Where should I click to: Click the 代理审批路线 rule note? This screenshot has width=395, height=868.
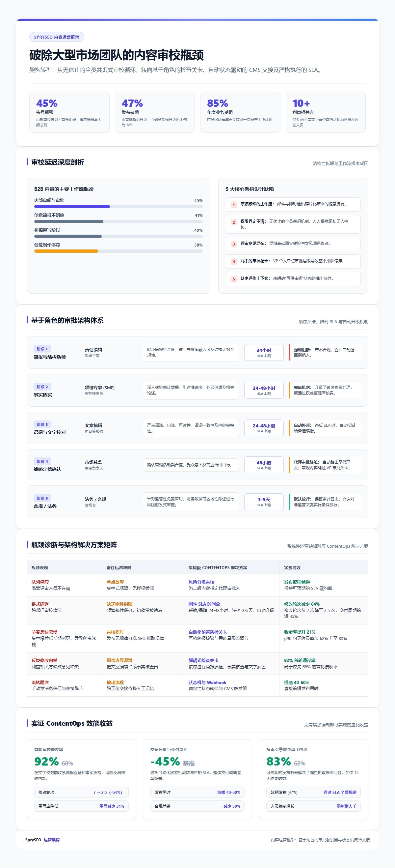325,465
